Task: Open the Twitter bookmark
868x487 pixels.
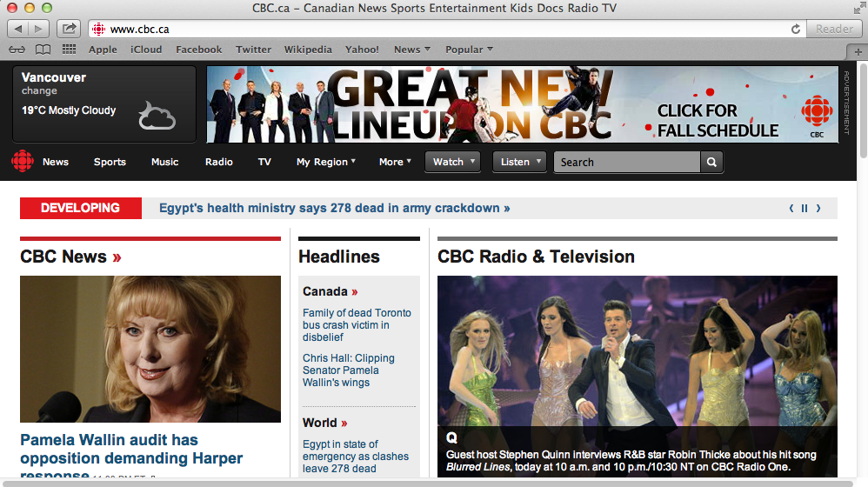Action: pyautogui.click(x=254, y=50)
